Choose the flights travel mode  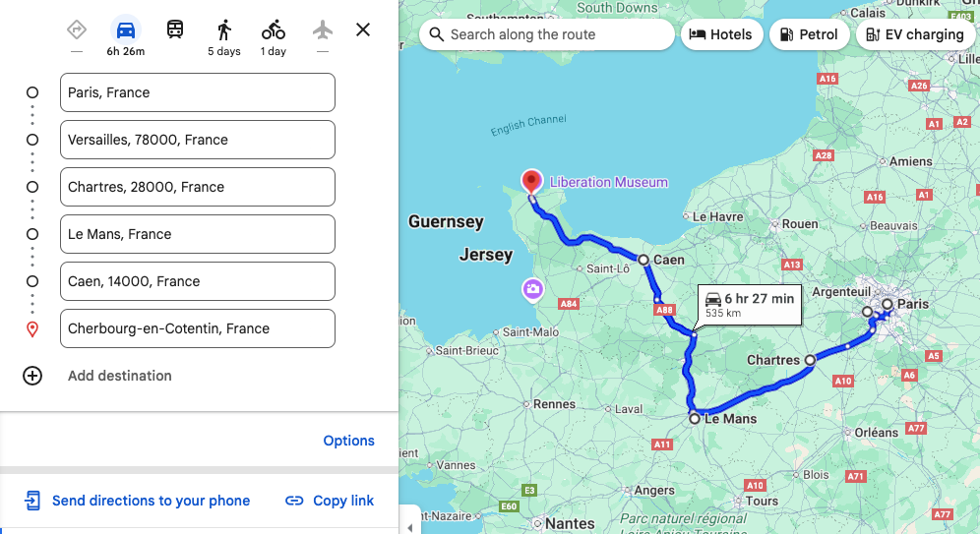tap(323, 30)
